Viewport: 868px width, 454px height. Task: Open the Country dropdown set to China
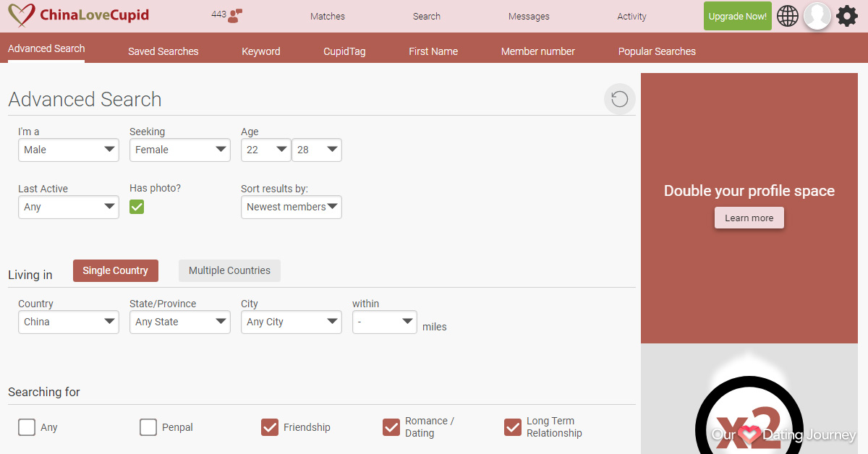point(69,322)
